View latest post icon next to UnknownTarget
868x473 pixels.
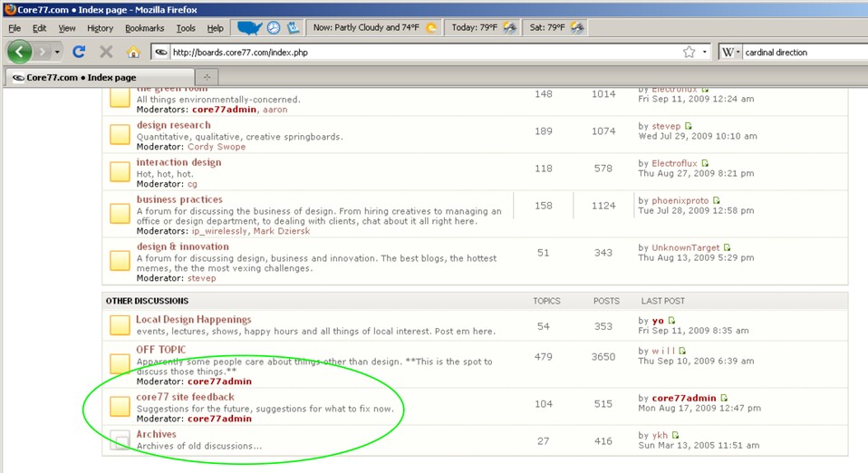pos(727,247)
